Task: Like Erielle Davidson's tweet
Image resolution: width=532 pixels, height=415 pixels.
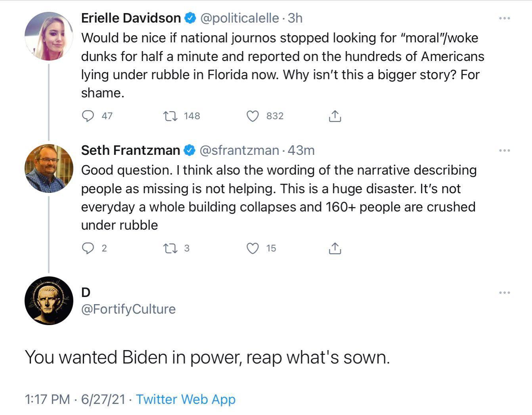Action: pos(253,116)
